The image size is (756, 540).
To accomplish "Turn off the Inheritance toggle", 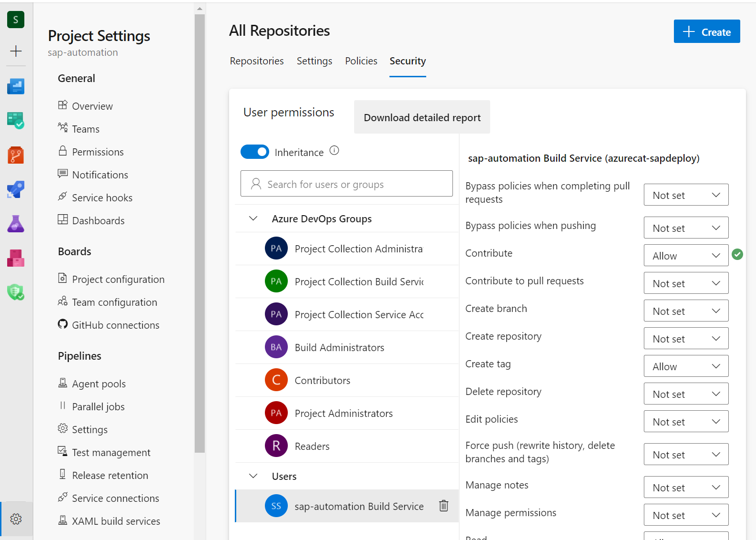I will (255, 152).
